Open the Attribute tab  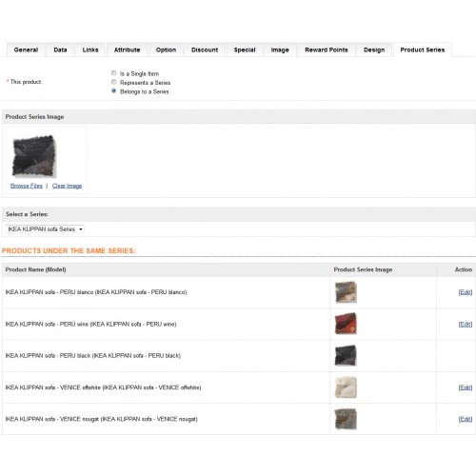tap(127, 50)
